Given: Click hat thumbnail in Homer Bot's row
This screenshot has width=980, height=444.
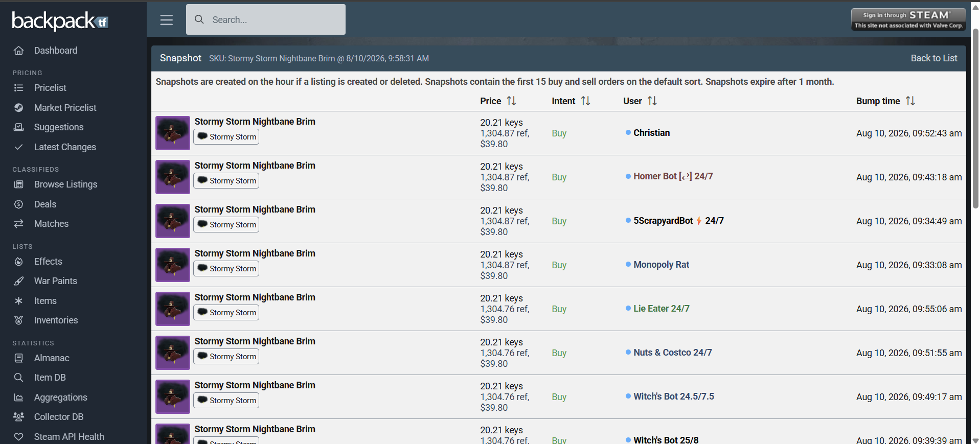Looking at the screenshot, I should (173, 177).
